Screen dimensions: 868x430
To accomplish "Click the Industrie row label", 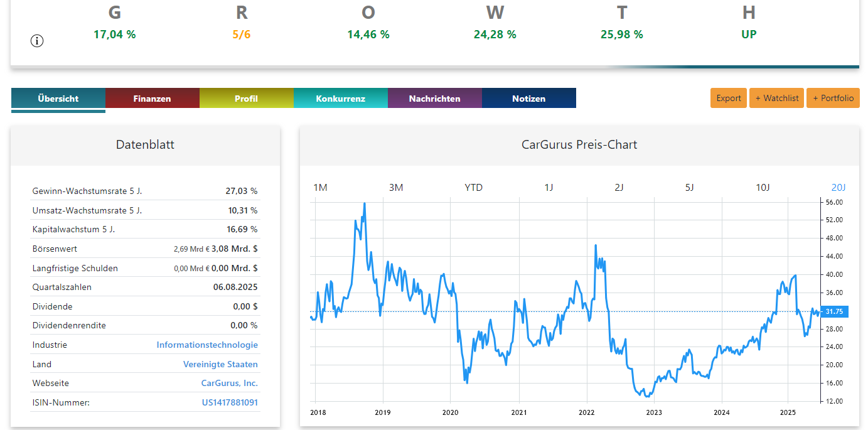I will [x=50, y=345].
